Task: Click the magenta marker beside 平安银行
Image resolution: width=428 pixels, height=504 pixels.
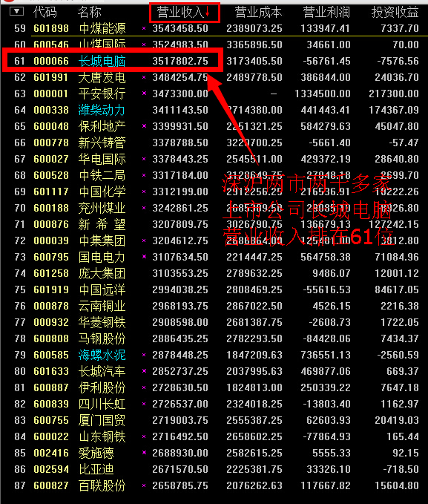Action: pos(144,94)
